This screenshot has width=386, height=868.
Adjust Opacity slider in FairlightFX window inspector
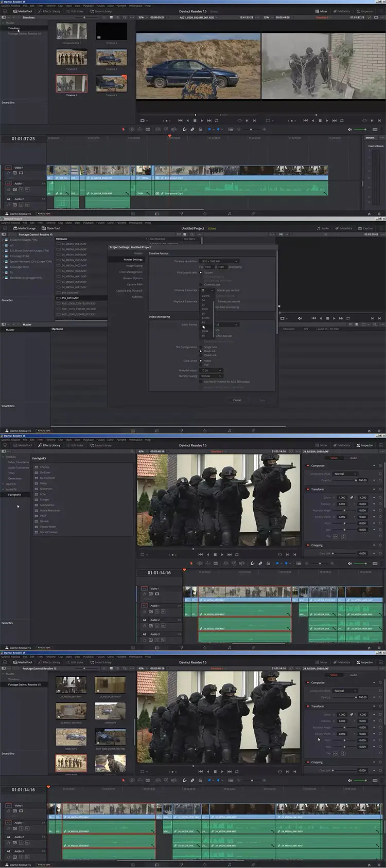(345, 480)
